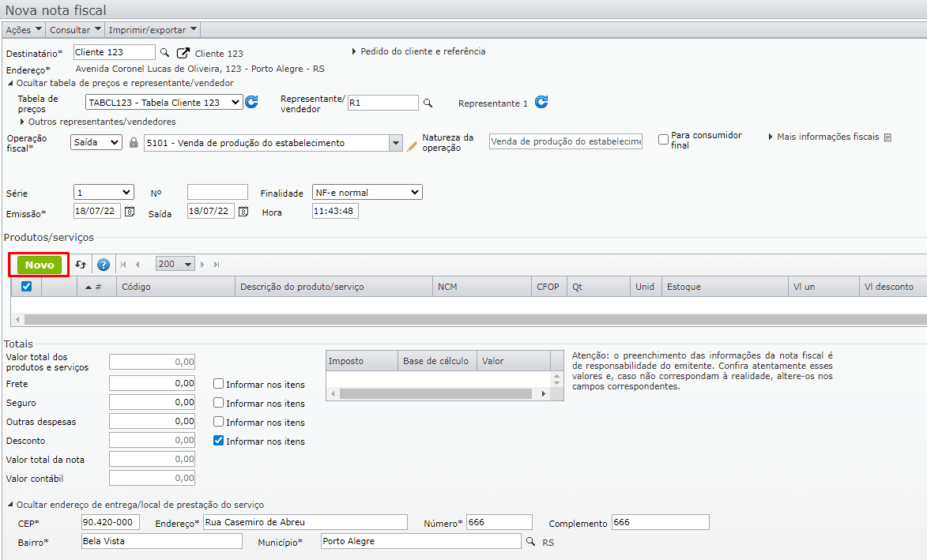This screenshot has height=560, width=927.
Task: Search for Destinatário with magnifier icon
Action: (165, 53)
